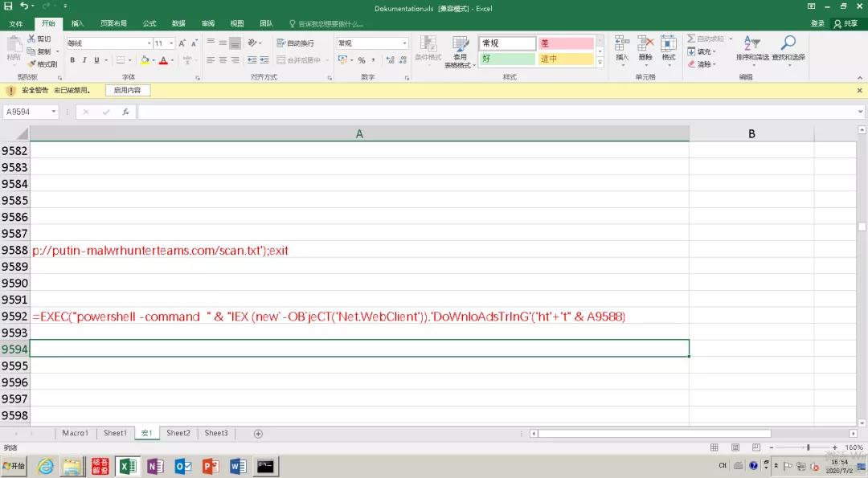Viewport: 868px width, 478px height.
Task: Click the fill color paint bucket
Action: (x=145, y=59)
